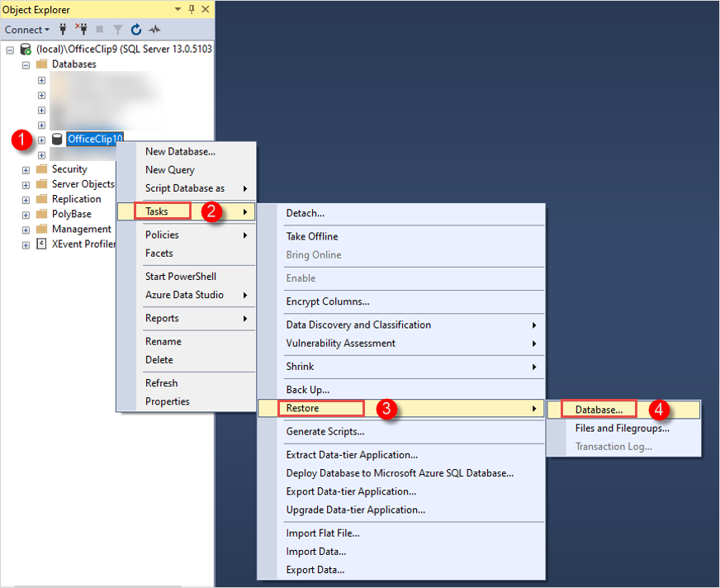Open the Shrink submenu

(400, 367)
